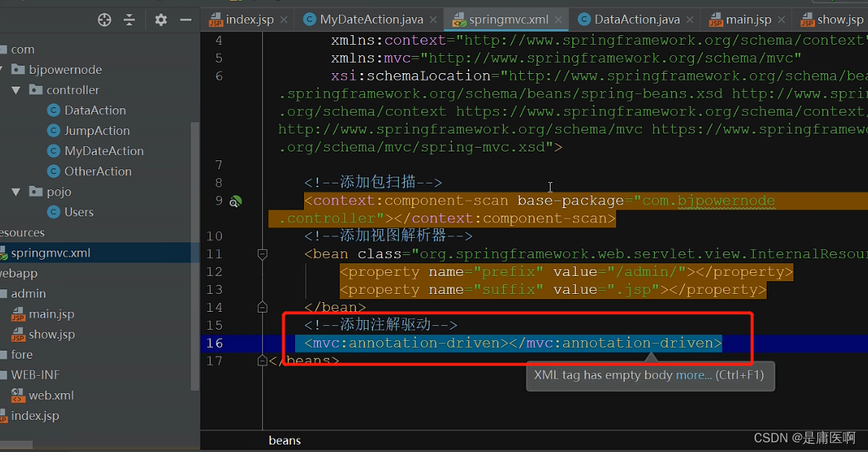868x452 pixels.
Task: Hide the project panel with minus icon
Action: [186, 20]
